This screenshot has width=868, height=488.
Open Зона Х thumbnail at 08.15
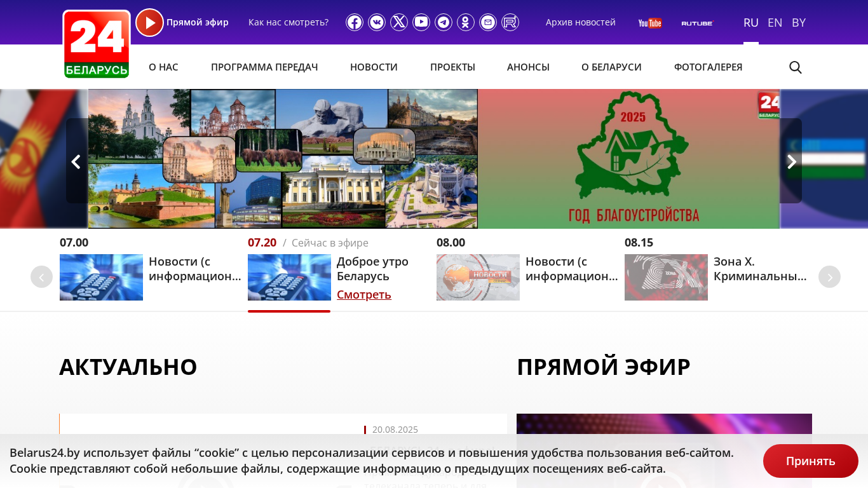click(x=666, y=278)
